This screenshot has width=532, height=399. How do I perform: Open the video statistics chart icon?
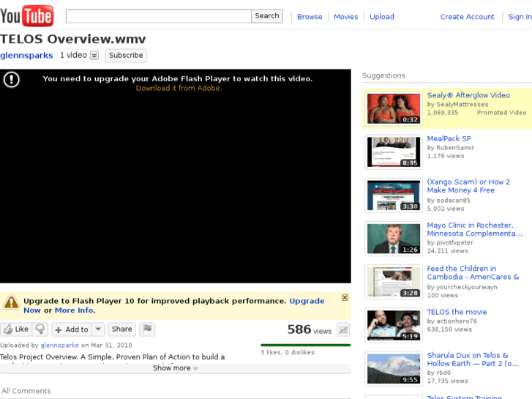[x=343, y=329]
